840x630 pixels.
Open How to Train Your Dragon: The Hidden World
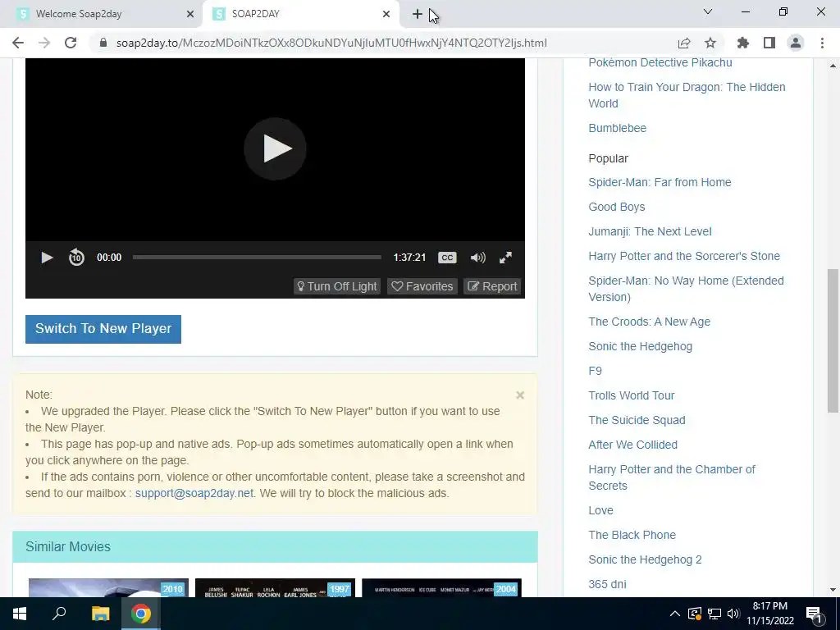point(687,95)
